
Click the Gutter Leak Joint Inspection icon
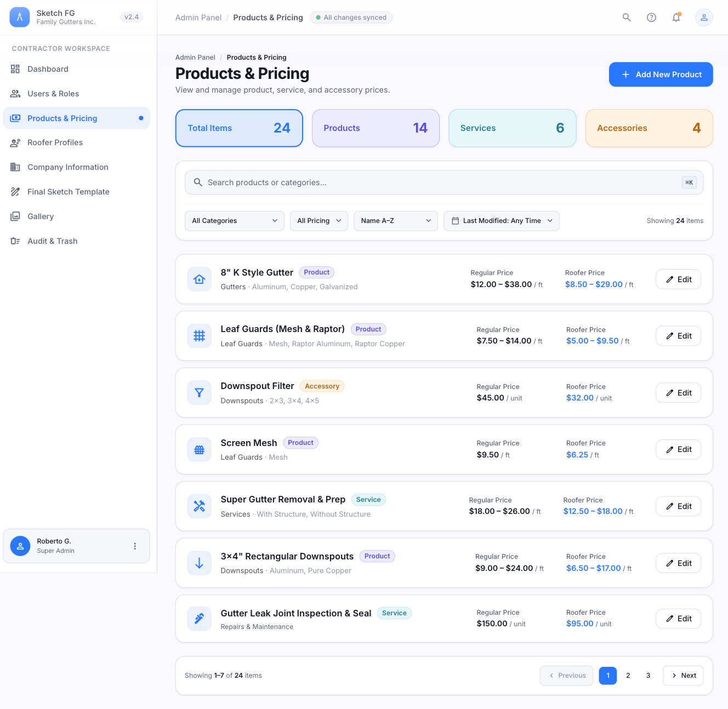pos(199,619)
